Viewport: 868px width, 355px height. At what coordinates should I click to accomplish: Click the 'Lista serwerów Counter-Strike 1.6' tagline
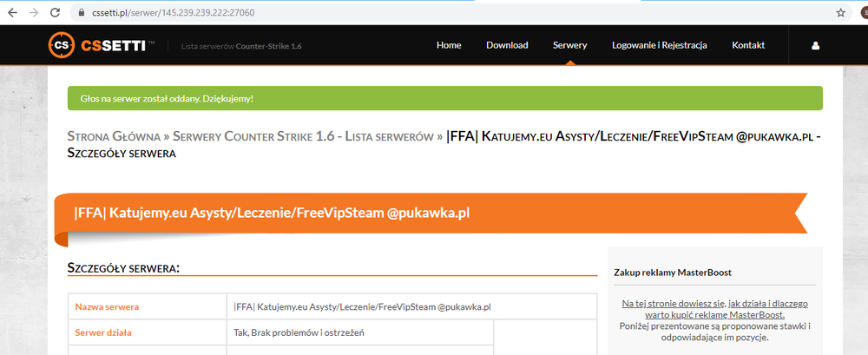pyautogui.click(x=241, y=46)
